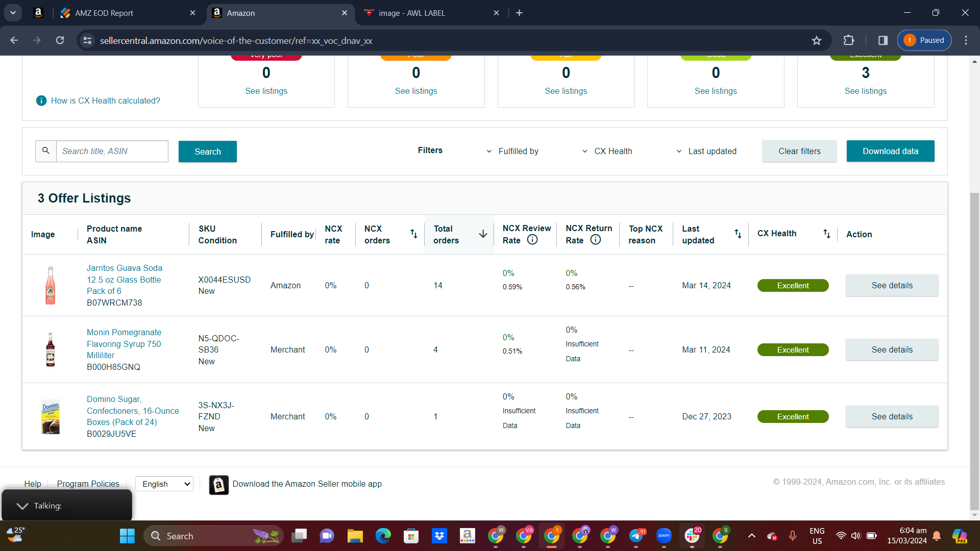
Task: Expand the CX Health filter dropdown
Action: pyautogui.click(x=607, y=152)
